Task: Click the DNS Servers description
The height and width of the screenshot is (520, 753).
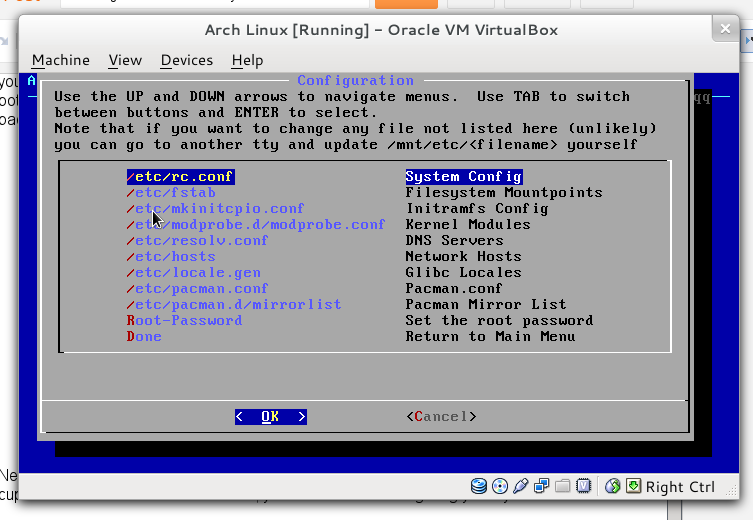Action: pyautogui.click(x=454, y=240)
